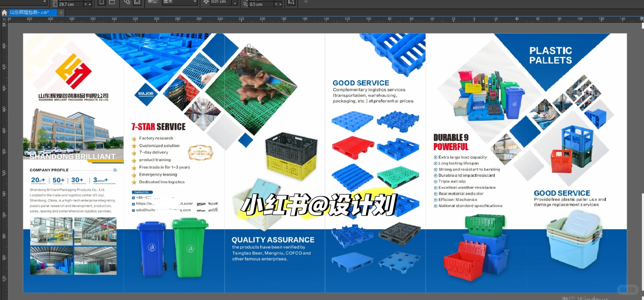This screenshot has height=300, width=644.
Task: Apply page size to all pages icon
Action: (x=127, y=2)
